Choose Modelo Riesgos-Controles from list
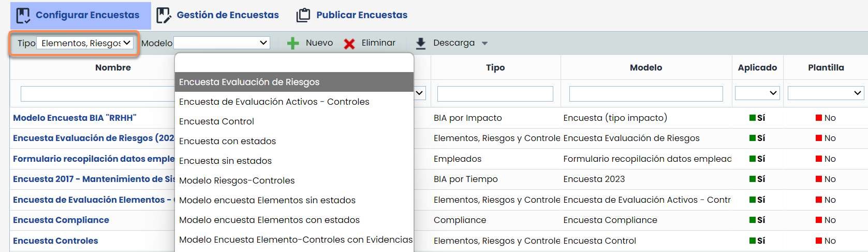Screen dimensions: 868x252 tap(237, 180)
